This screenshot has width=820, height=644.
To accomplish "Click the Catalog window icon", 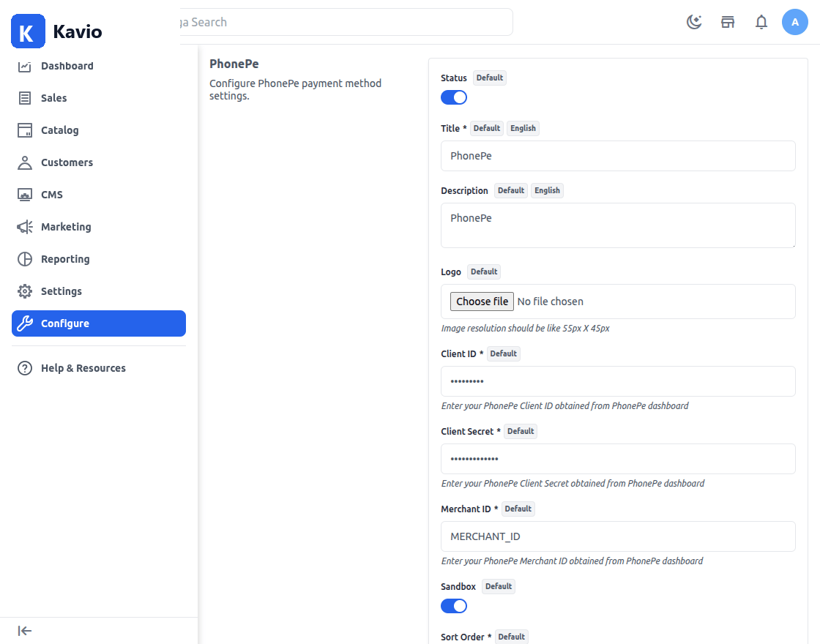I will pyautogui.click(x=25, y=130).
